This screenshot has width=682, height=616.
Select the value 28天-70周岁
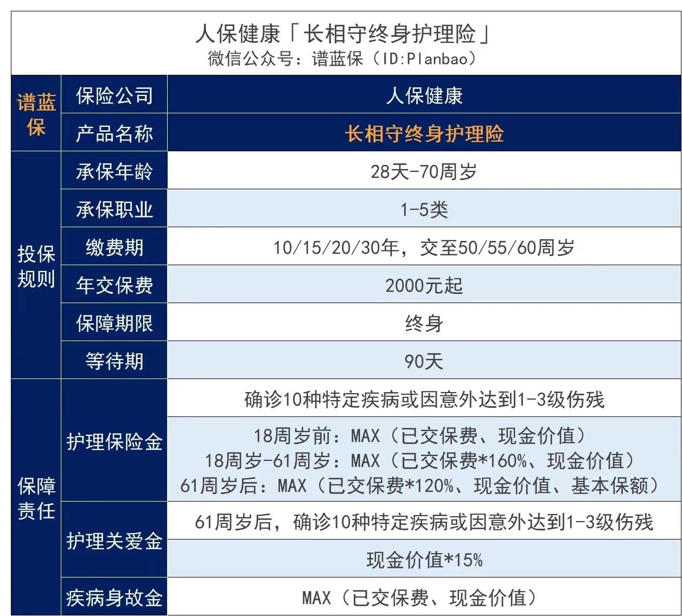click(x=424, y=171)
